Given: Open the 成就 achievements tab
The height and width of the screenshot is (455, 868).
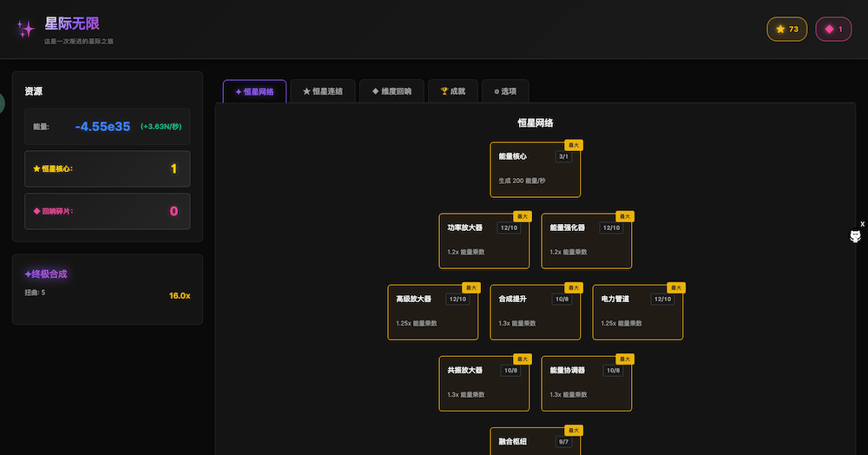Looking at the screenshot, I should [x=452, y=91].
